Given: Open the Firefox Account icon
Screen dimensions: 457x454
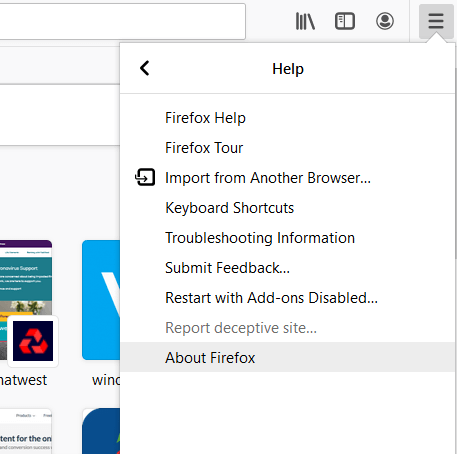Looking at the screenshot, I should click(x=385, y=21).
